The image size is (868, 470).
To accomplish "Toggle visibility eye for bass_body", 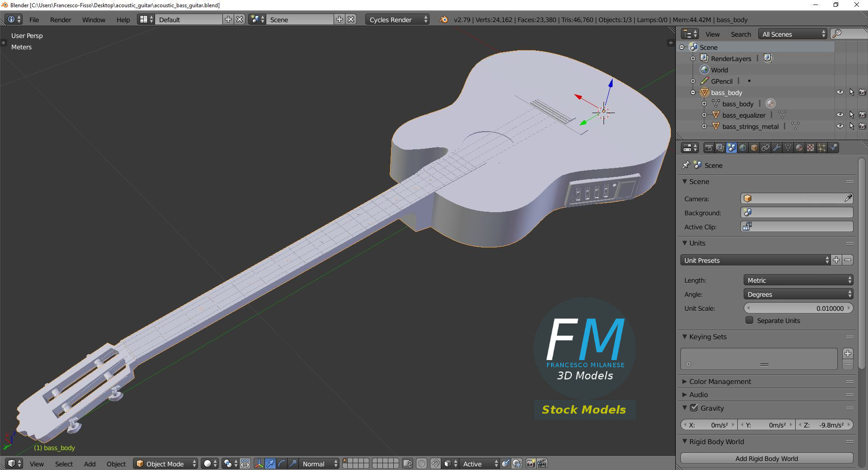I will (840, 92).
